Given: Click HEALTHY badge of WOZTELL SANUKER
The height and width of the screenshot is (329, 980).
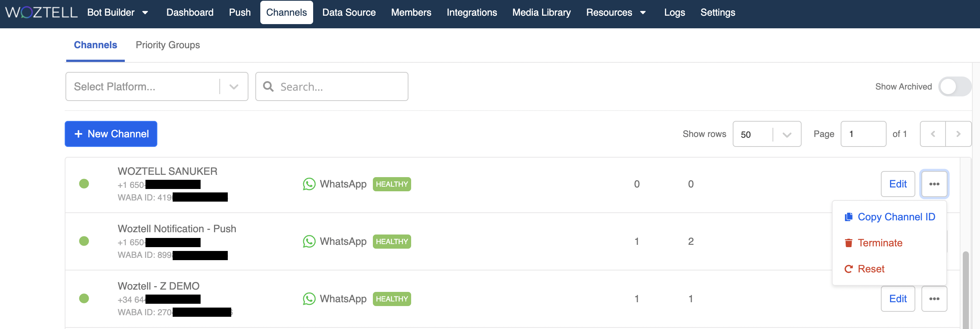Looking at the screenshot, I should [x=392, y=184].
